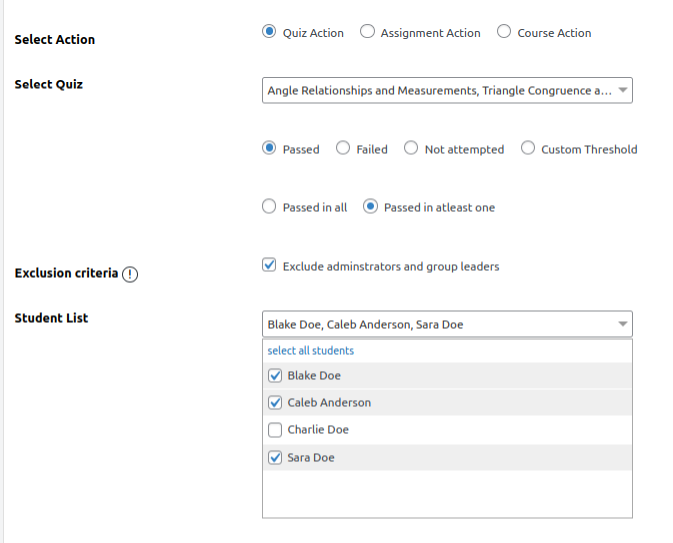This screenshot has height=543, width=673.
Task: Uncheck Sara Doe checkbox
Action: 275,458
